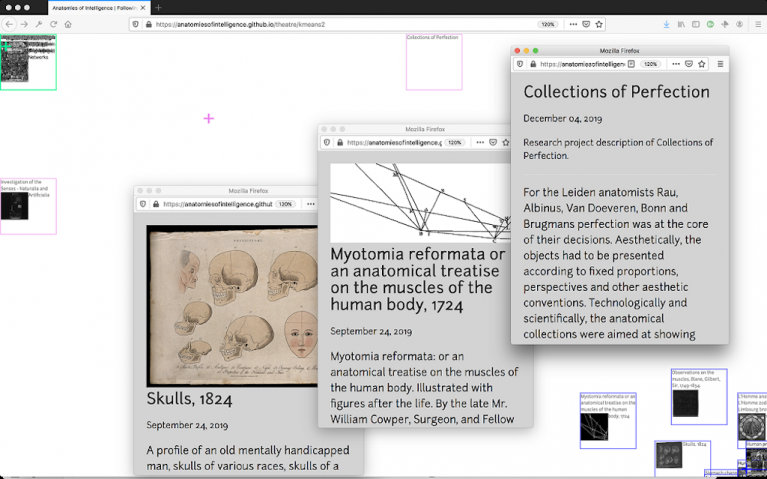The width and height of the screenshot is (767, 479).
Task: Toggle reader view in the Collections of Perfection popup
Action: [x=631, y=64]
